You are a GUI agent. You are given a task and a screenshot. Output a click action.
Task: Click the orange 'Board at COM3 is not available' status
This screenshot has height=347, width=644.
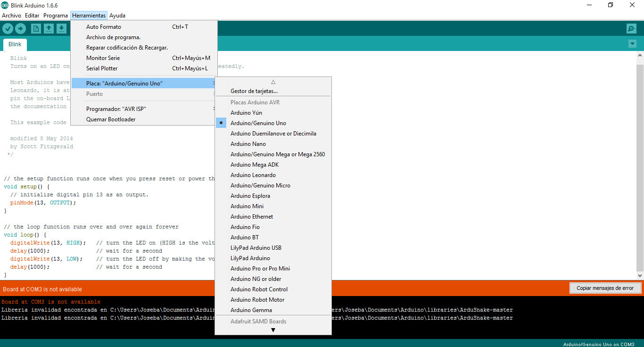42,289
